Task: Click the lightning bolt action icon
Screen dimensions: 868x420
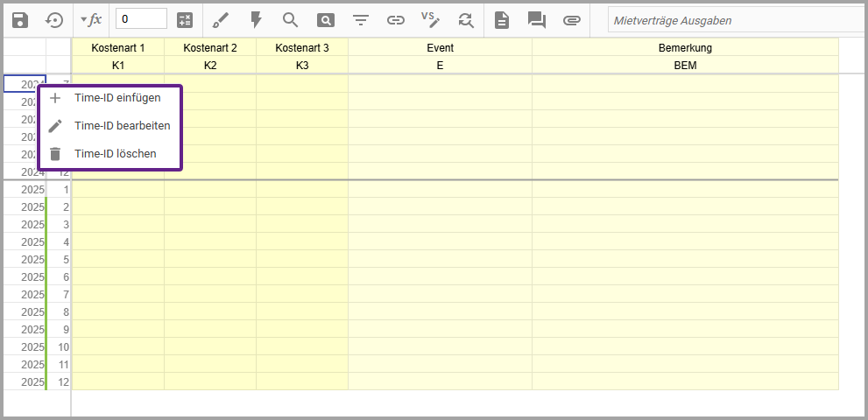Action: click(x=256, y=19)
